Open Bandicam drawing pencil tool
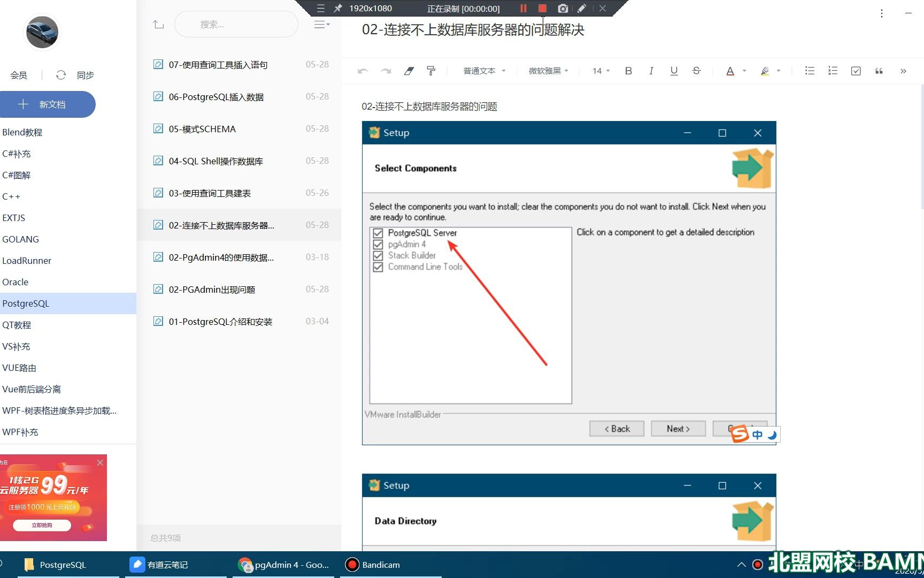Screen dimensions: 924x578 tap(582, 8)
